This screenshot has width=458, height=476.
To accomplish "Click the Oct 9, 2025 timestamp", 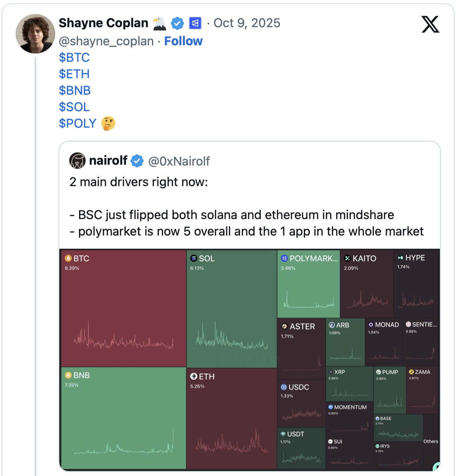I will pos(247,23).
